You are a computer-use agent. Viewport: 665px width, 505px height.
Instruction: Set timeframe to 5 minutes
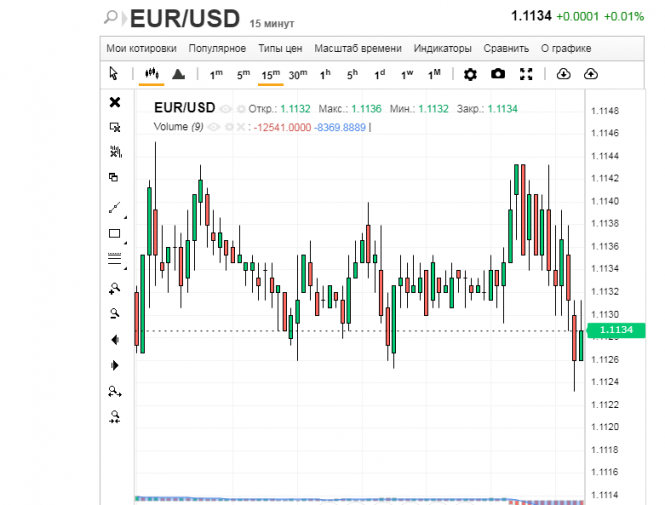click(243, 75)
